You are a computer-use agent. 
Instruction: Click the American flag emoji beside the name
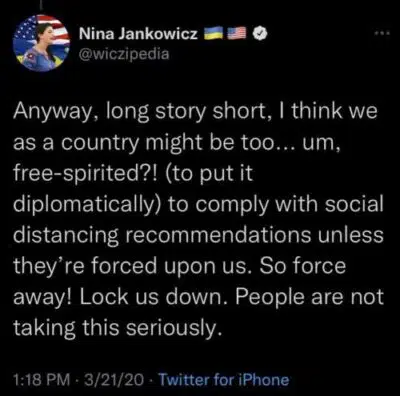coord(237,33)
